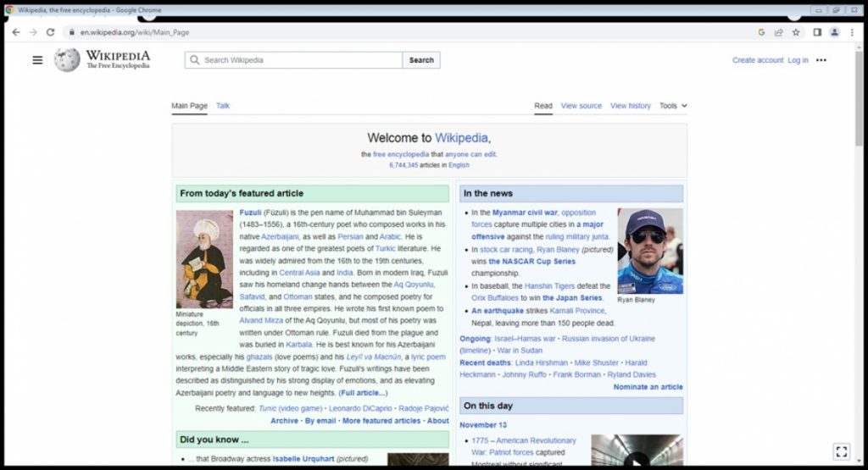The width and height of the screenshot is (868, 470).
Task: Expand the Tools dropdown
Action: [x=672, y=106]
